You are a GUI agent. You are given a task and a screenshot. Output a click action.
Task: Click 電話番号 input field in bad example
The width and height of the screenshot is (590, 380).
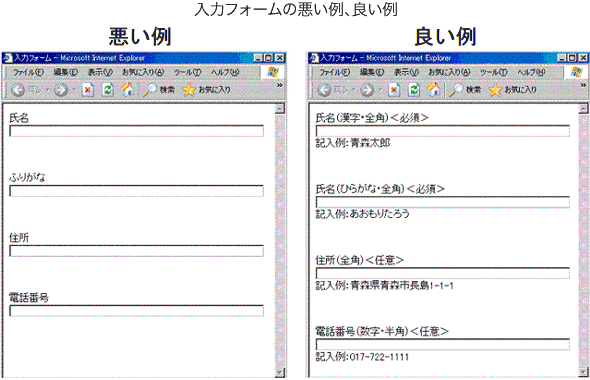pos(136,311)
